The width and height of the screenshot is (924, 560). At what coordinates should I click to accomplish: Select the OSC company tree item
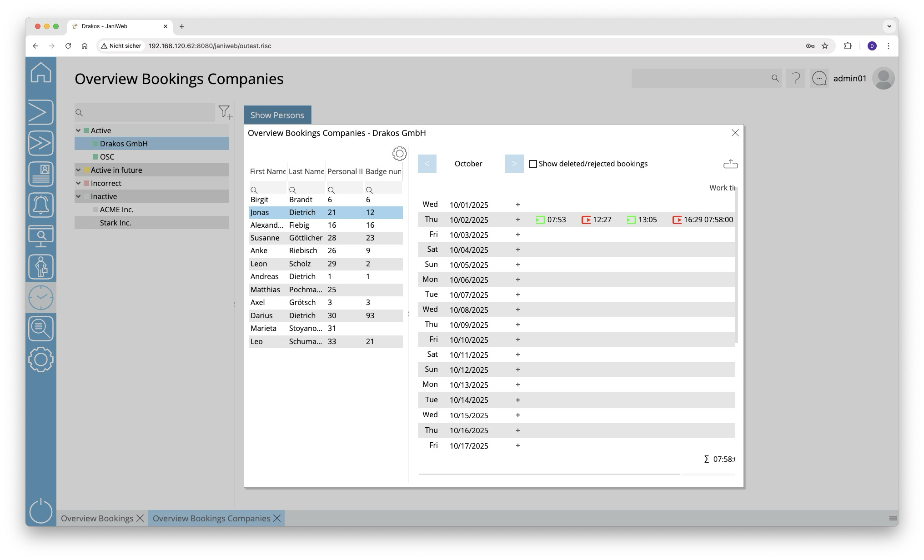[x=107, y=157]
